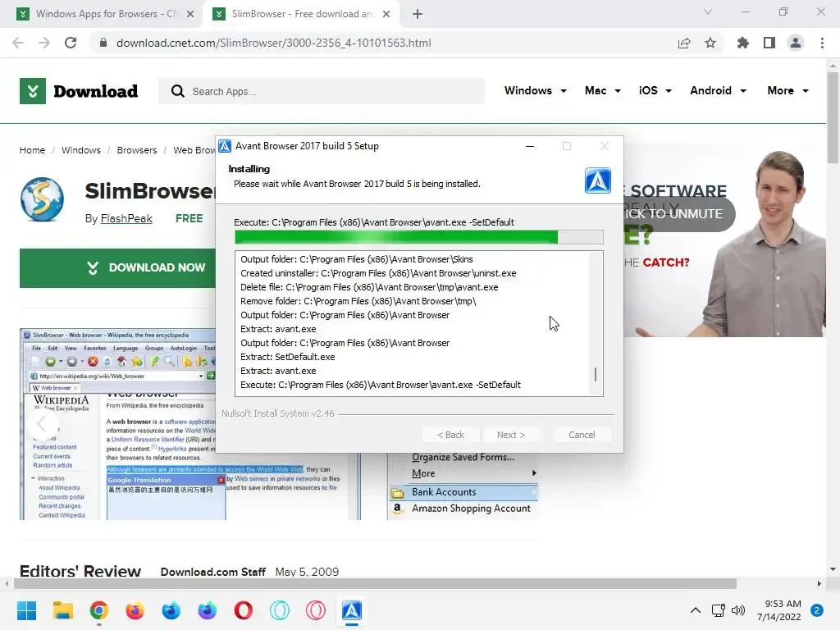Image resolution: width=840 pixels, height=630 pixels.
Task: Toggle the browser side panel icon
Action: pos(769,43)
